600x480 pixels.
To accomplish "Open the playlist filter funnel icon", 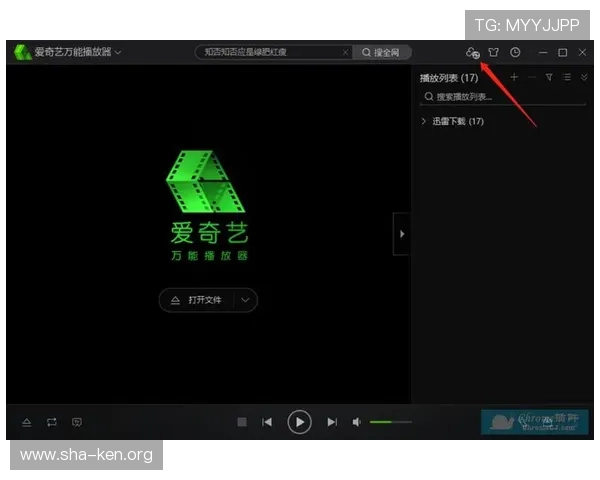I will [x=549, y=77].
